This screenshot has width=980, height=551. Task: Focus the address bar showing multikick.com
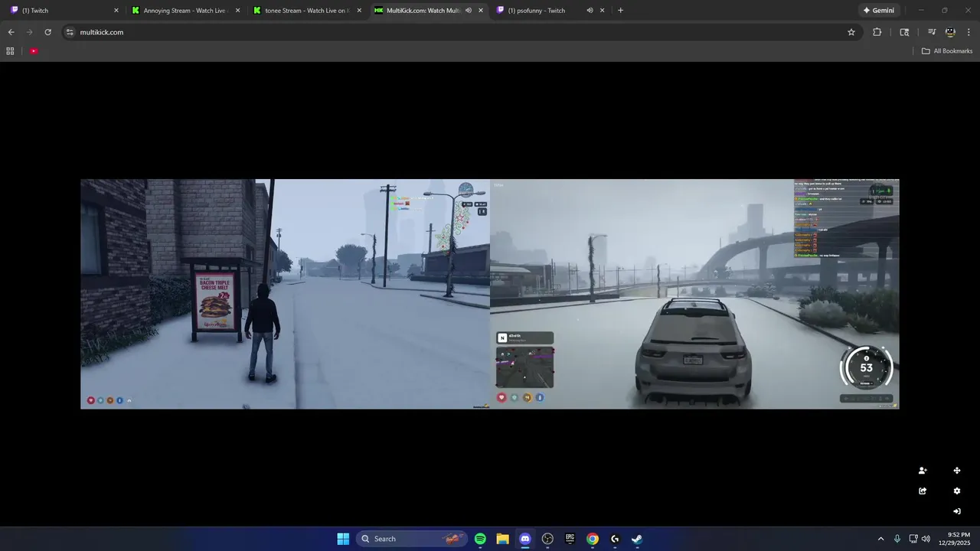[x=459, y=32]
